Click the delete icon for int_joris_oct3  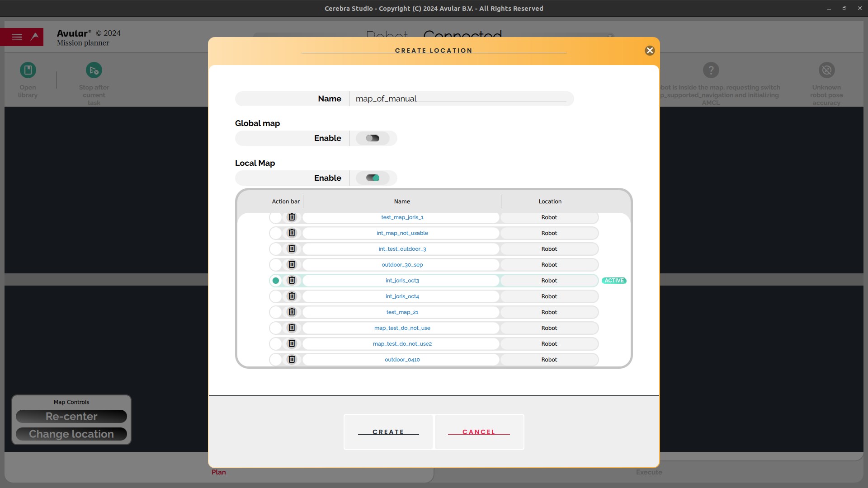click(292, 280)
